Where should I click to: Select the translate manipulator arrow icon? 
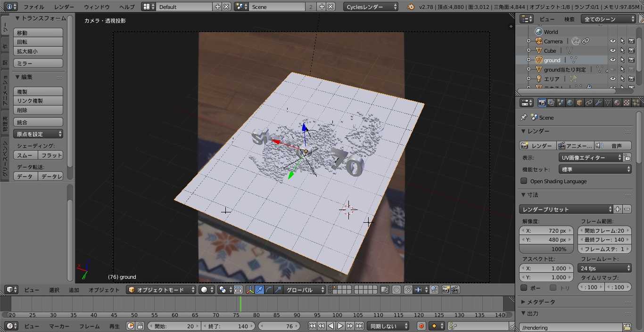[x=260, y=290]
